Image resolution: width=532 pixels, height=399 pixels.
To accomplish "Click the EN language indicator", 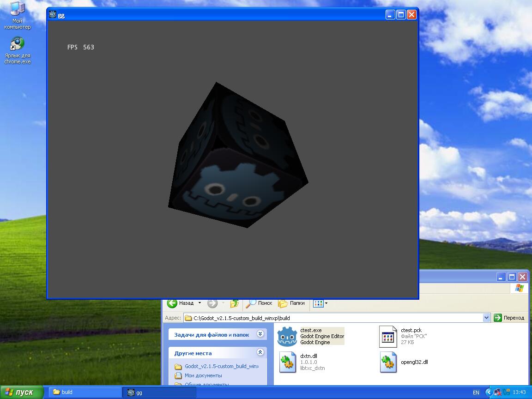I will coord(476,393).
